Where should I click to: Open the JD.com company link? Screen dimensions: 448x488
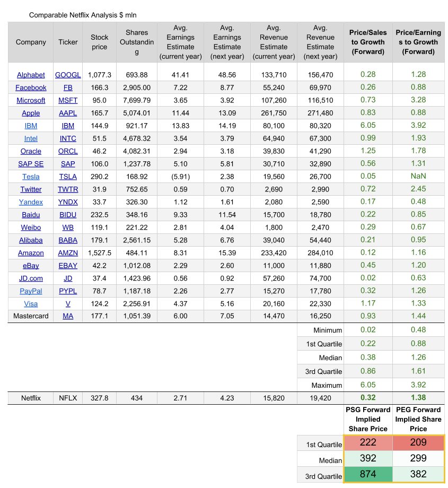(31, 278)
